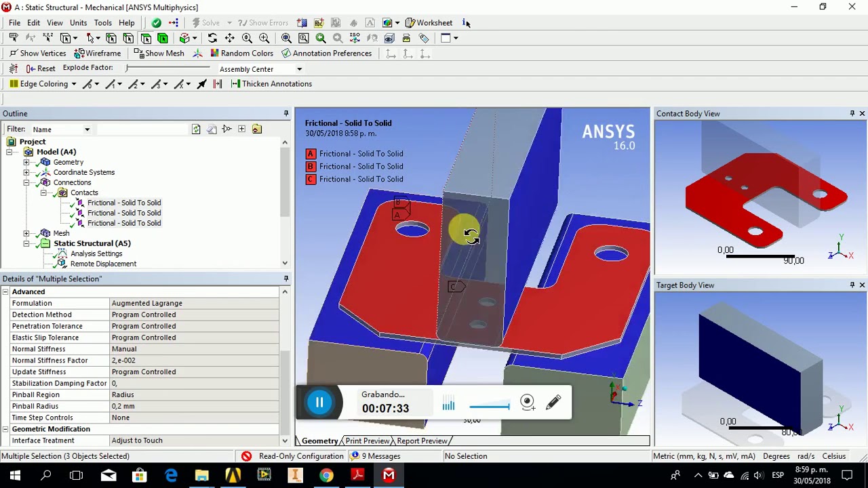Click the Look At eye icon
This screenshot has height=488, width=868.
tap(389, 38)
